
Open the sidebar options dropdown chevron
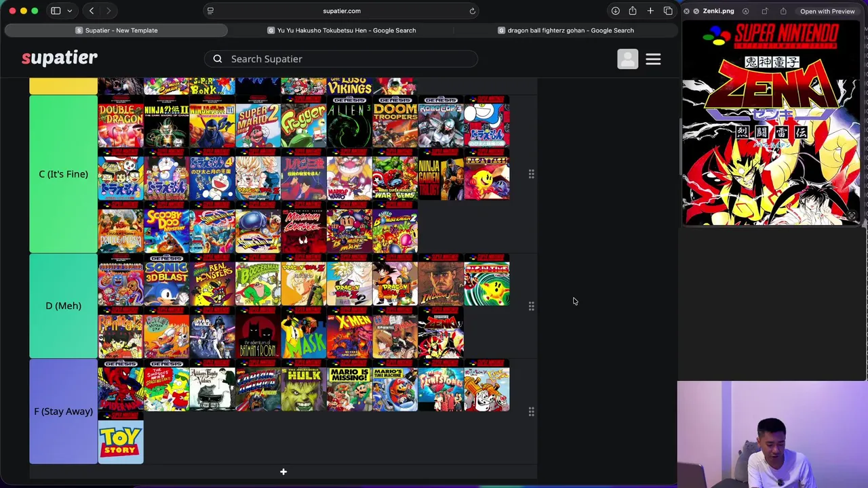(x=69, y=11)
